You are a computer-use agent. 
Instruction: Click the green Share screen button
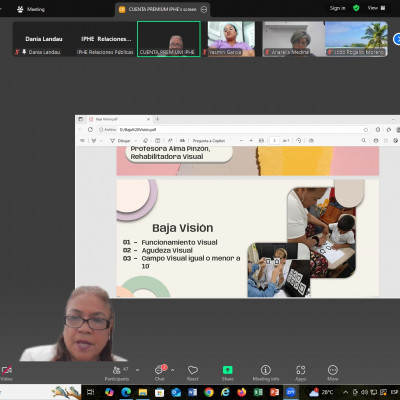pyautogui.click(x=228, y=373)
